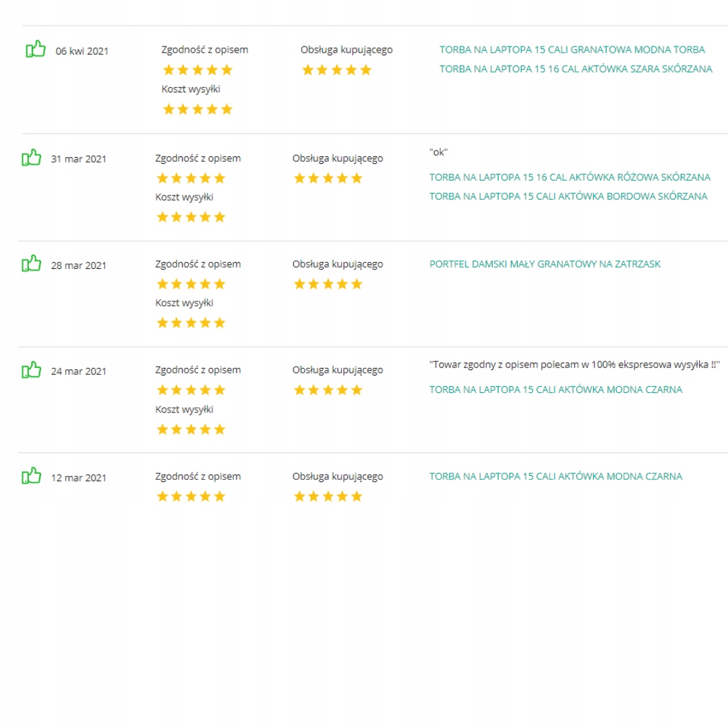Open AKTÓWKA MODNA CZARNA link from 24 mar review
The width and height of the screenshot is (728, 728).
(555, 390)
